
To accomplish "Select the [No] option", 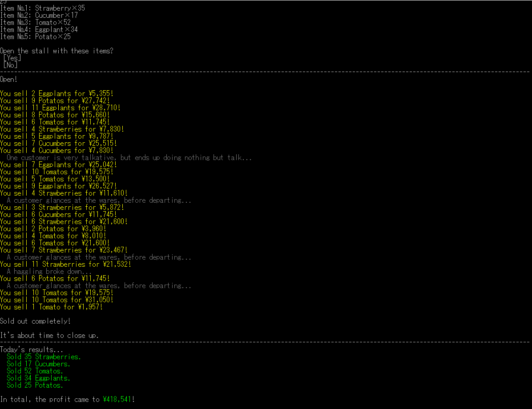I will (x=10, y=65).
